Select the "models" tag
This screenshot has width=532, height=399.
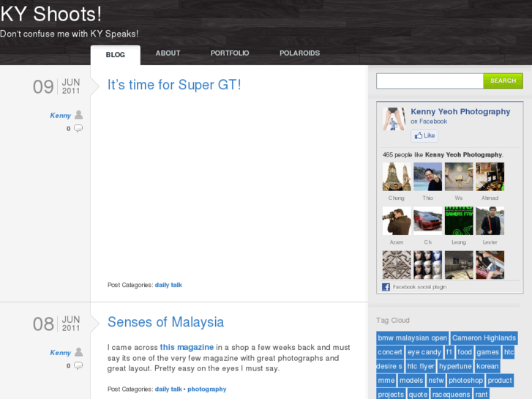(x=411, y=380)
